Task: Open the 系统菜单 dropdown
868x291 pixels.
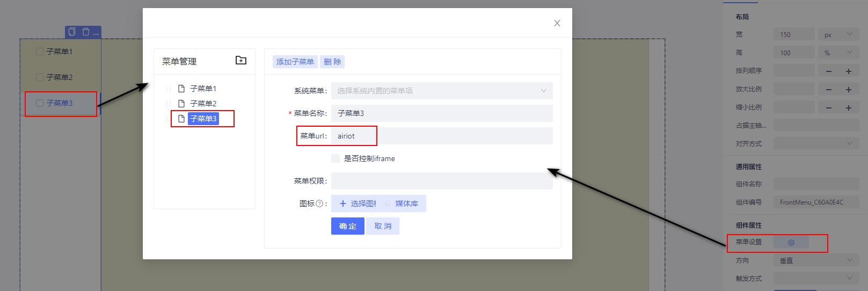Action: (442, 91)
